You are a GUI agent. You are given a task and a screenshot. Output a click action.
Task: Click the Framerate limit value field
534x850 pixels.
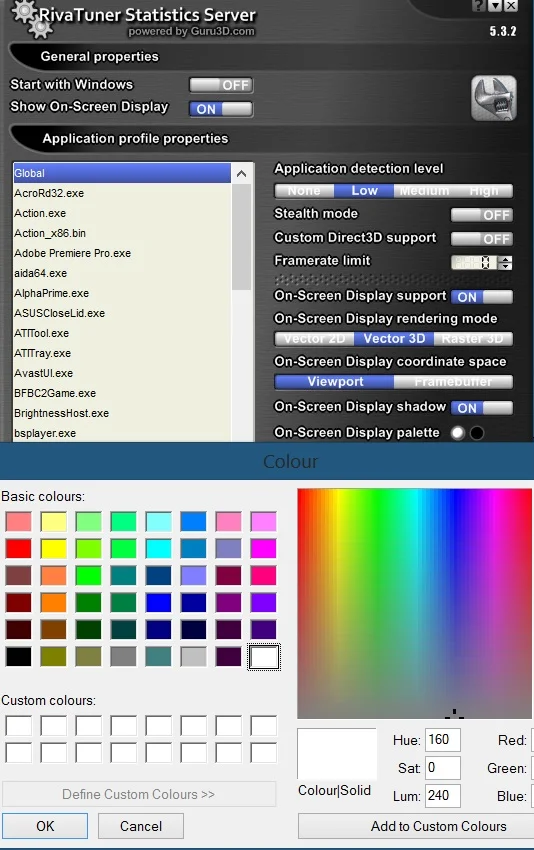(x=475, y=263)
